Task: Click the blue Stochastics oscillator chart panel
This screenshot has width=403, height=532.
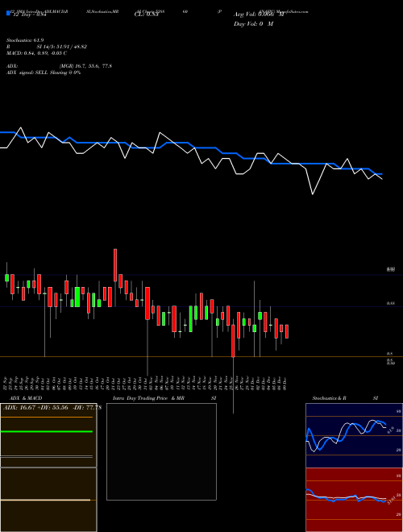Action: 354,435
